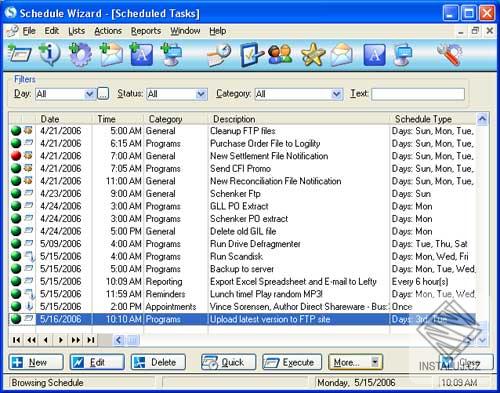Viewport: 500px width, 393px height.
Task: Sort by the Schedule Type column header
Action: [x=433, y=119]
